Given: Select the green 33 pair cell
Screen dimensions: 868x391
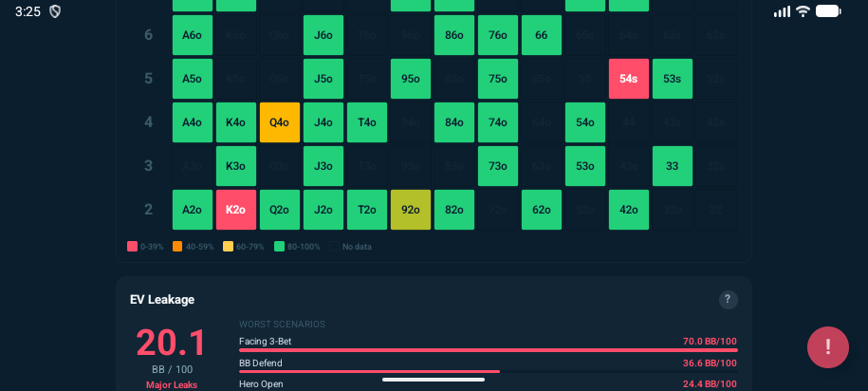Looking at the screenshot, I should (673, 166).
